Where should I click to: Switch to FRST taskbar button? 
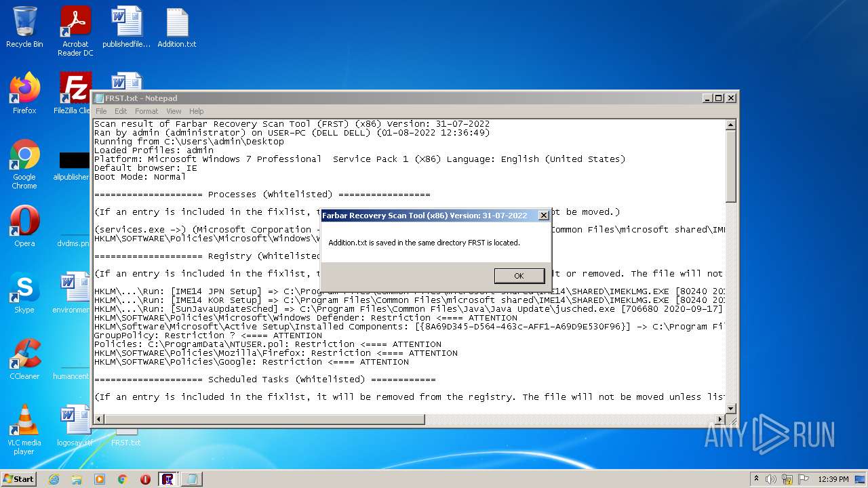(168, 479)
